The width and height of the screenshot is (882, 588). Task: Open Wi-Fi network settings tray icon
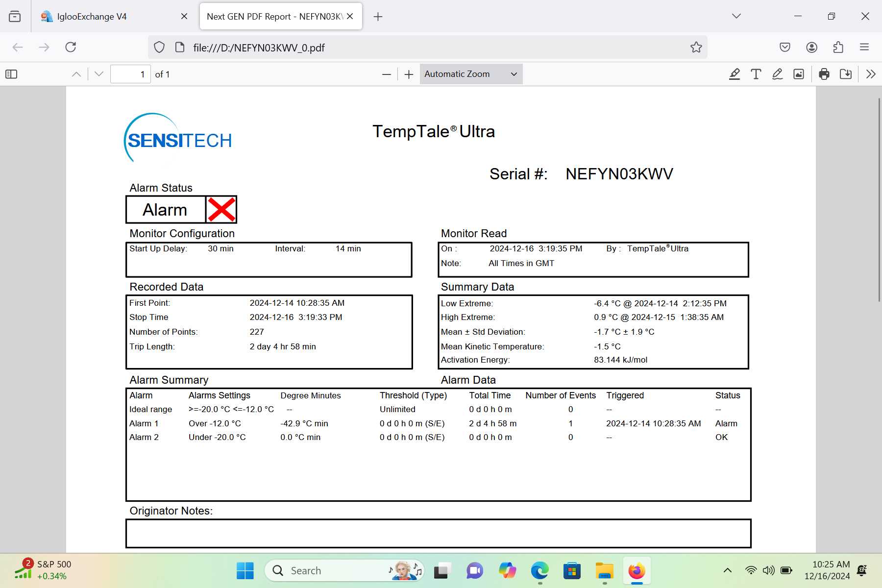click(x=751, y=570)
